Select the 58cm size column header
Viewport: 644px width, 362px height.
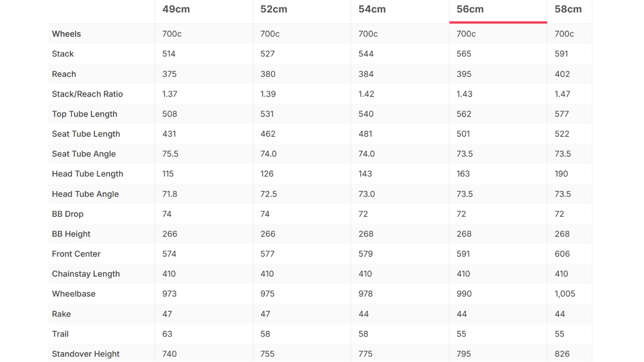pos(568,10)
